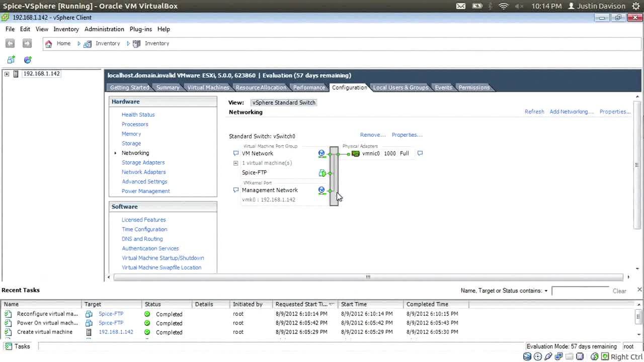Image resolution: width=644 pixels, height=362 pixels.
Task: Click the back navigation arrow
Action: pyautogui.click(x=10, y=44)
